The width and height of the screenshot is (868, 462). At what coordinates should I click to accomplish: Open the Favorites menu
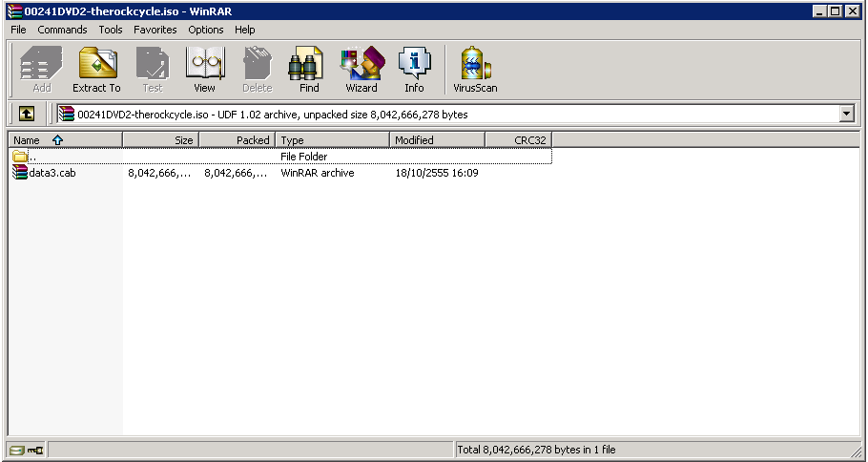(x=155, y=30)
